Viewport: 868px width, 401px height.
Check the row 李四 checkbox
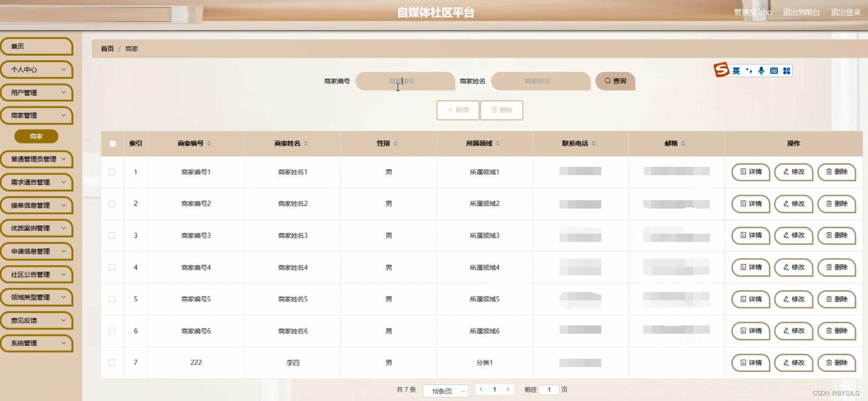[x=112, y=363]
